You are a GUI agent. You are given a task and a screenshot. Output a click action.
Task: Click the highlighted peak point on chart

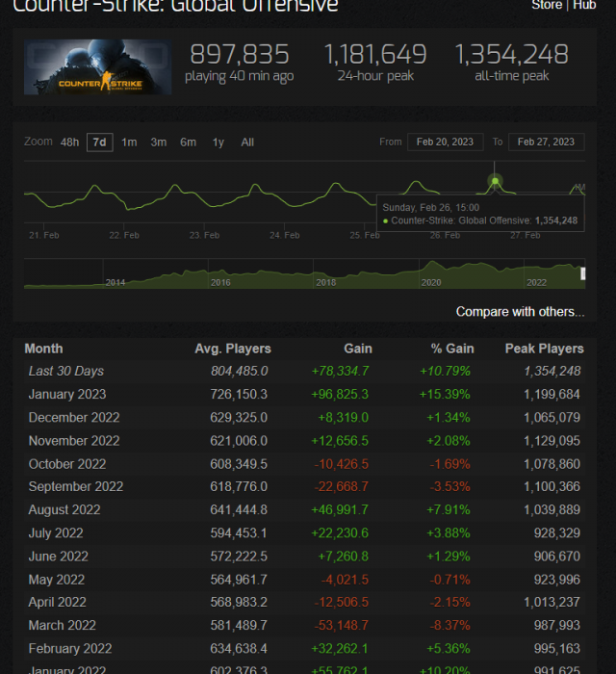496,181
